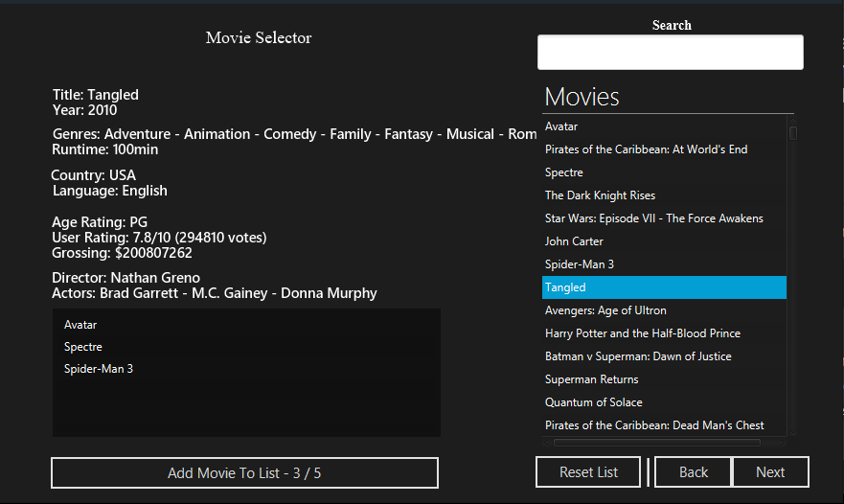Choose The Dark Knight Rises
844x504 pixels.
(x=664, y=195)
